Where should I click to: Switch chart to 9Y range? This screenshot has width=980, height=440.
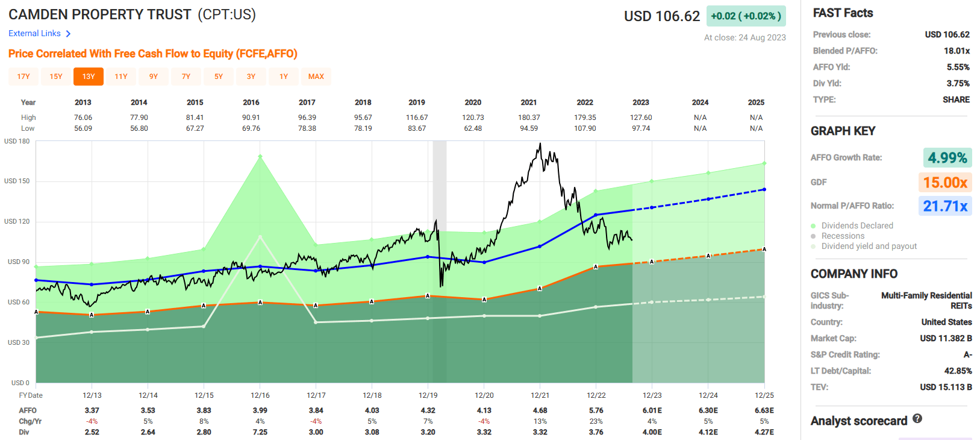(x=154, y=77)
